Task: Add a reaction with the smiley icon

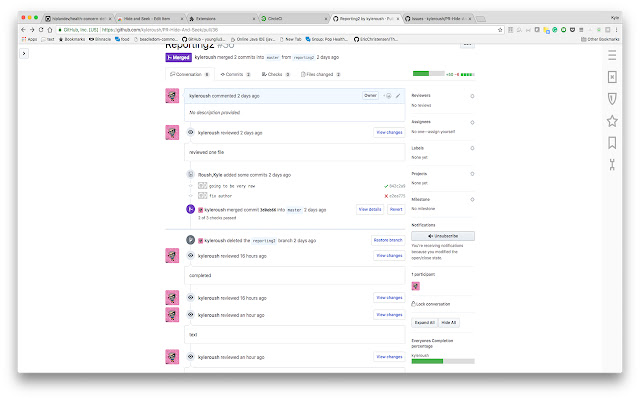Action: tap(388, 96)
